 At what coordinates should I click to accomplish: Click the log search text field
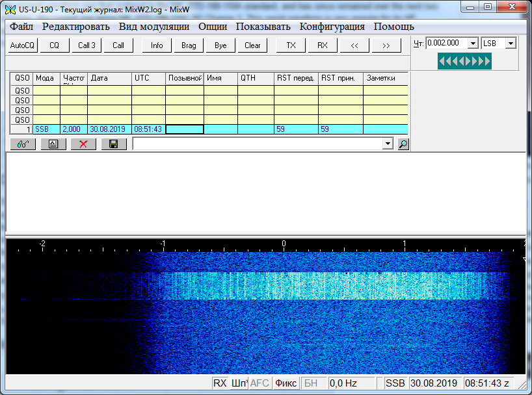pyautogui.click(x=258, y=144)
